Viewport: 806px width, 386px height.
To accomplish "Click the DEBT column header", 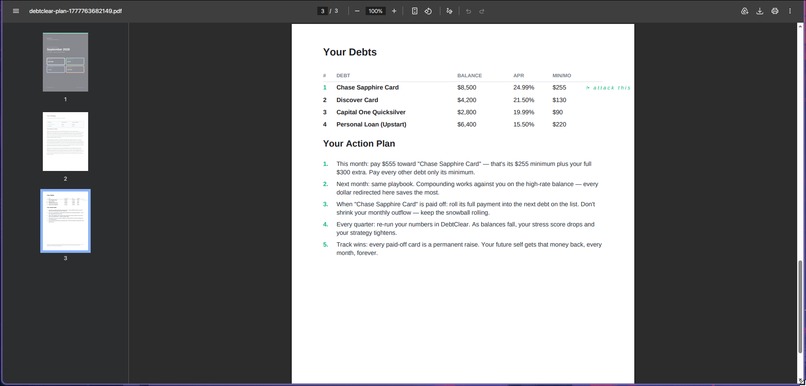I will pos(343,76).
